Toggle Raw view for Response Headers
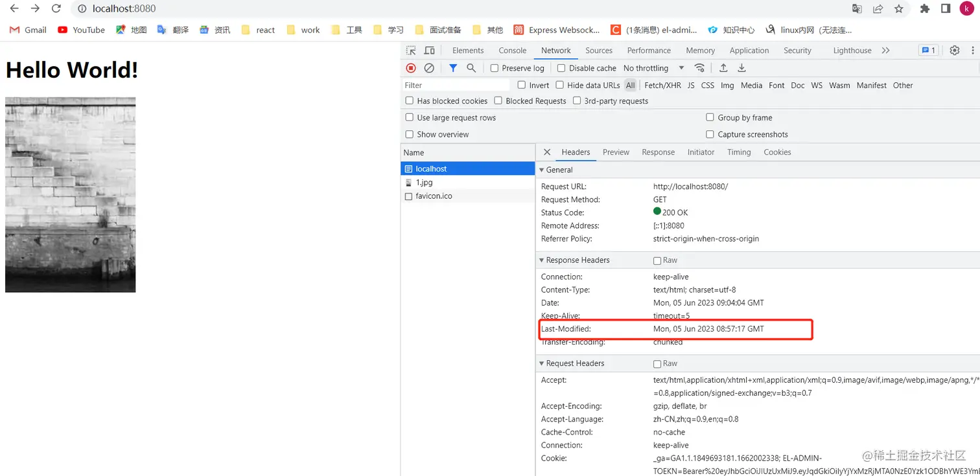The height and width of the screenshot is (476, 980). [657, 260]
